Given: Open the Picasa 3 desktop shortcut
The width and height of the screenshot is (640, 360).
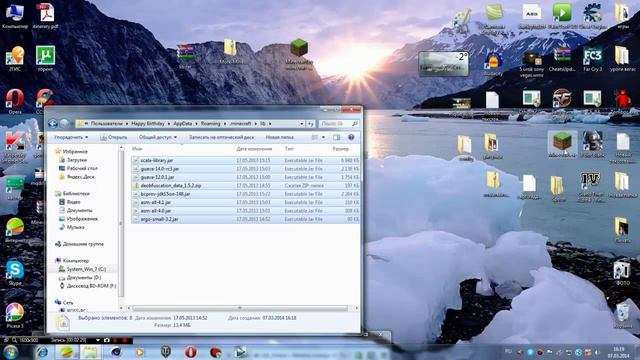Looking at the screenshot, I should pos(15,315).
